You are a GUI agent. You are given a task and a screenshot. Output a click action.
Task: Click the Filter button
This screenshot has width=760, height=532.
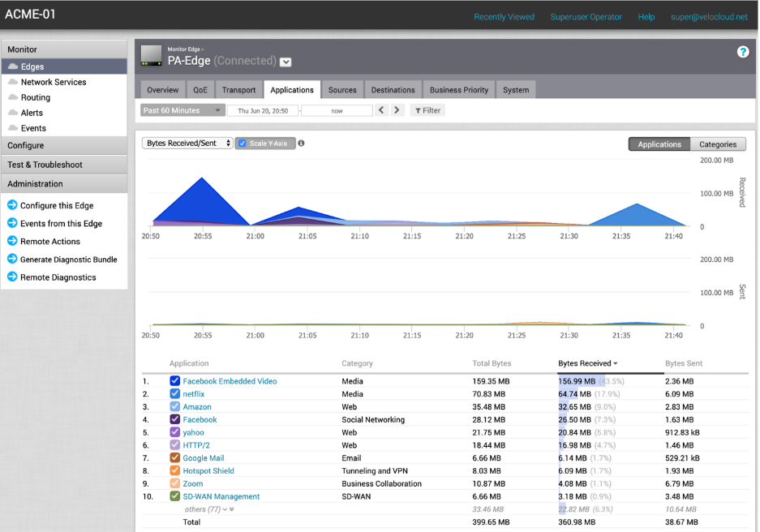click(x=427, y=109)
